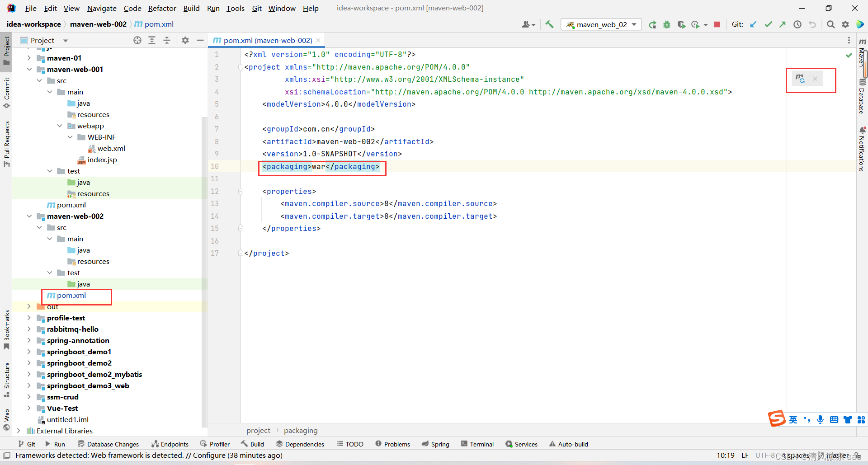Expand the maven-01 module
The width and height of the screenshot is (868, 465).
[29, 58]
